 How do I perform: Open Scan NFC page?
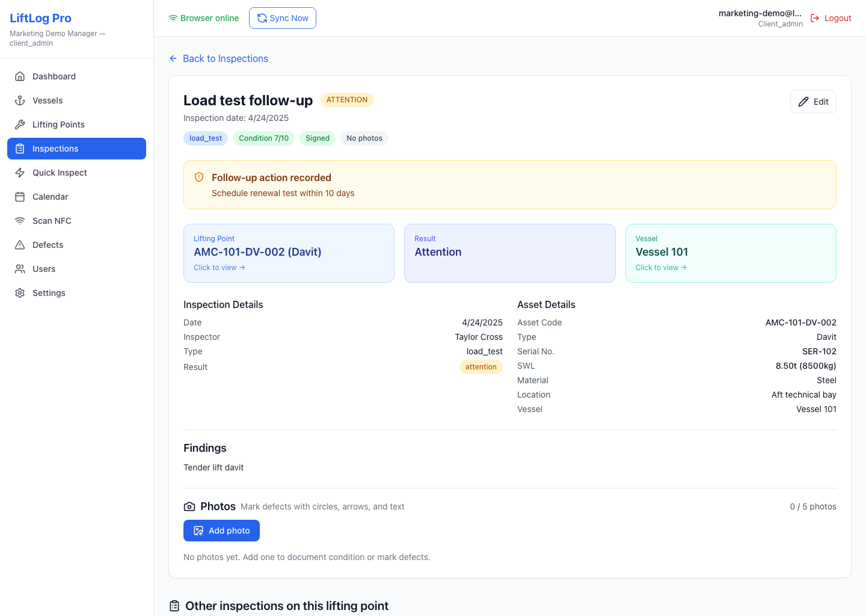click(76, 221)
